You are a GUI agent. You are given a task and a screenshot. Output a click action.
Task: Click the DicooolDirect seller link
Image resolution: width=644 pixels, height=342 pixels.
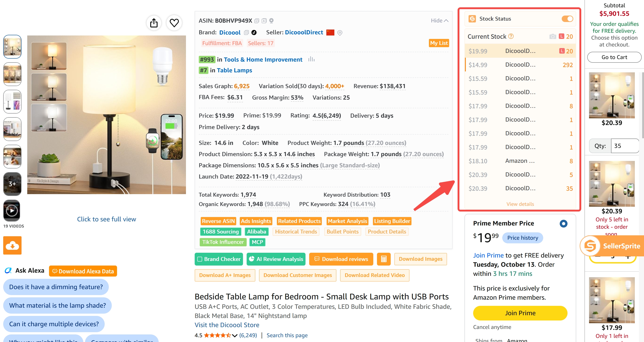tap(304, 33)
